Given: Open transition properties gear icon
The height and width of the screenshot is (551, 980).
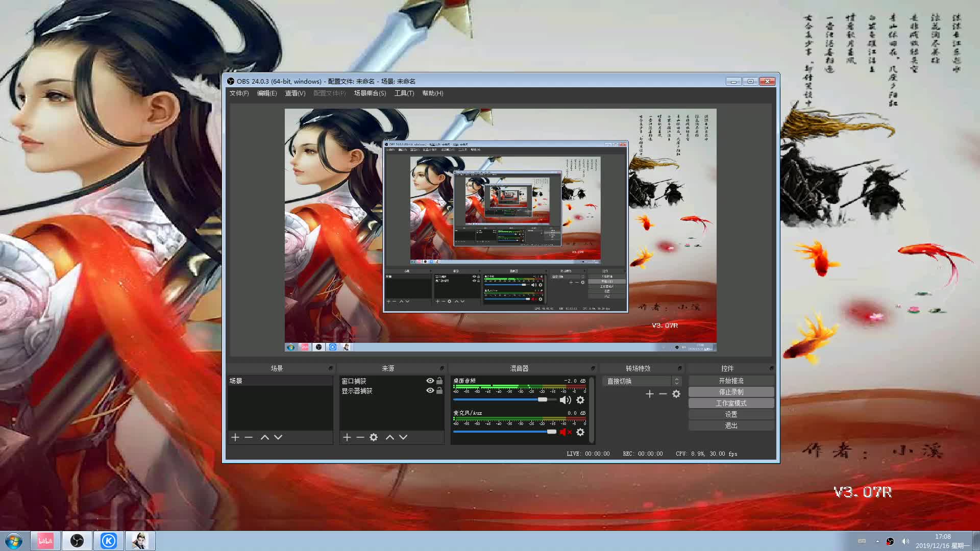Looking at the screenshot, I should 676,394.
